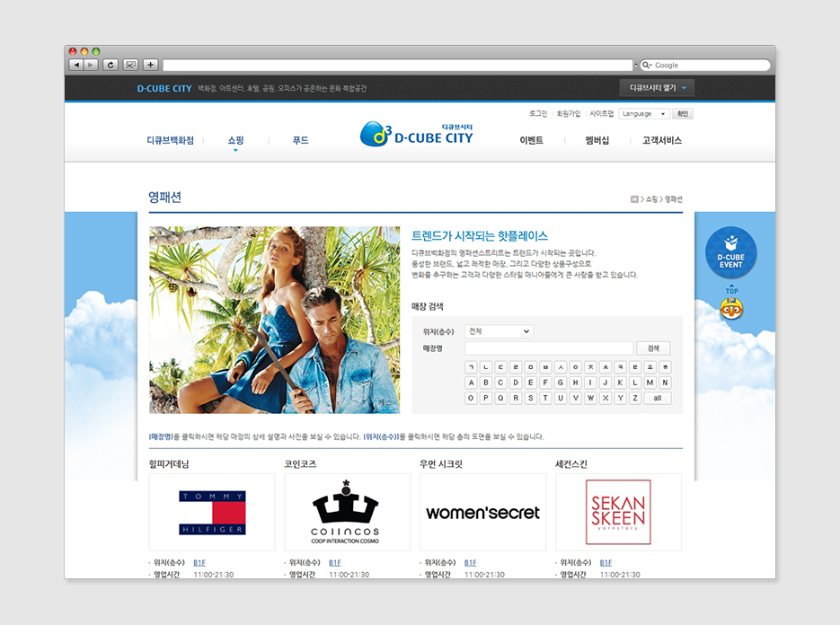Click the plus icon to add a bookmark
The height and width of the screenshot is (625, 840).
[151, 65]
